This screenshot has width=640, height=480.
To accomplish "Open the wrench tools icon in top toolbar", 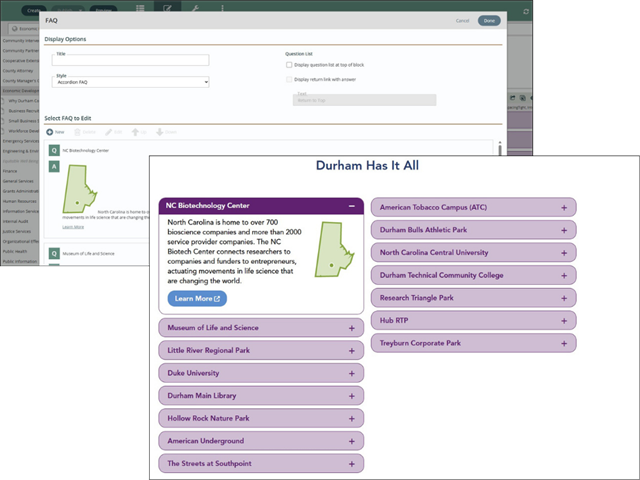I will click(195, 8).
